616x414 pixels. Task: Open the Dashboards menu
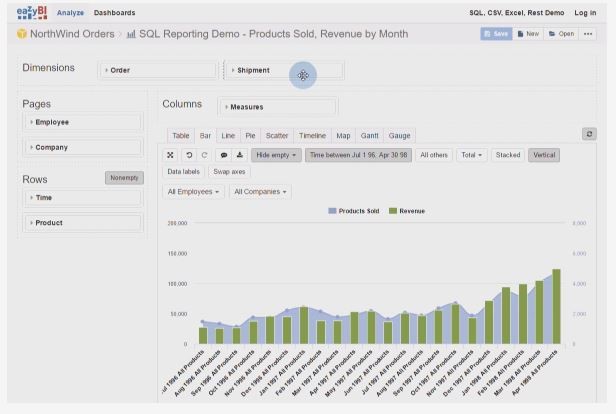(114, 13)
